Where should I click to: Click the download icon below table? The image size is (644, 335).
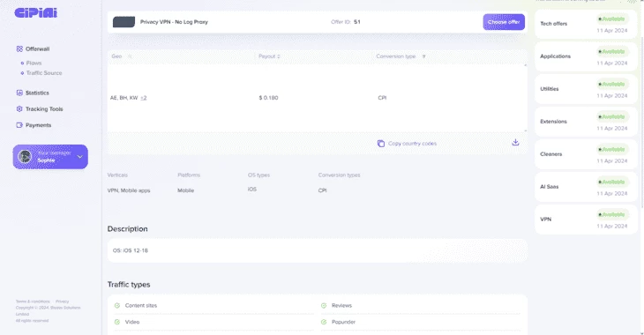(515, 143)
